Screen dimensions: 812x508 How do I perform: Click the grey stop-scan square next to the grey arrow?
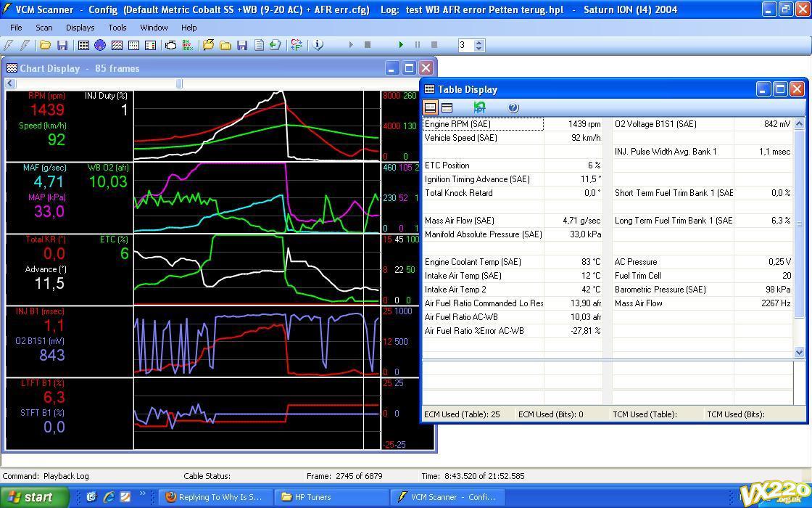(x=368, y=45)
